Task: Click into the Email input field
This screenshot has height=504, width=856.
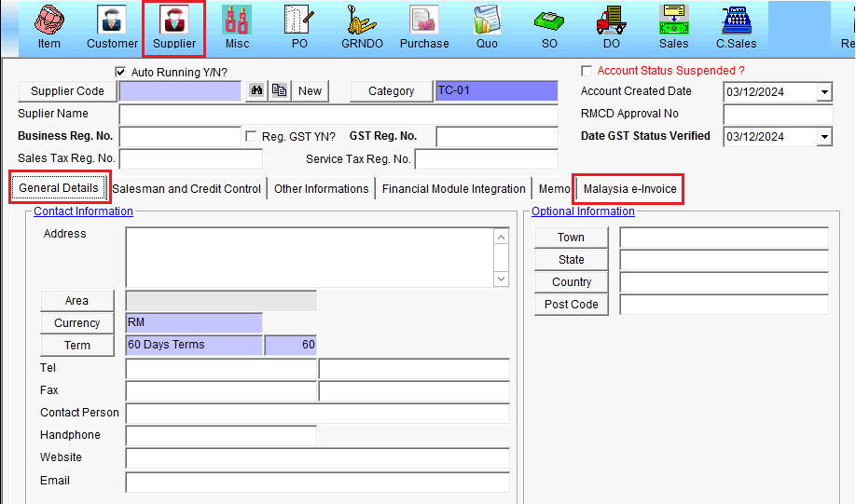Action: (317, 482)
